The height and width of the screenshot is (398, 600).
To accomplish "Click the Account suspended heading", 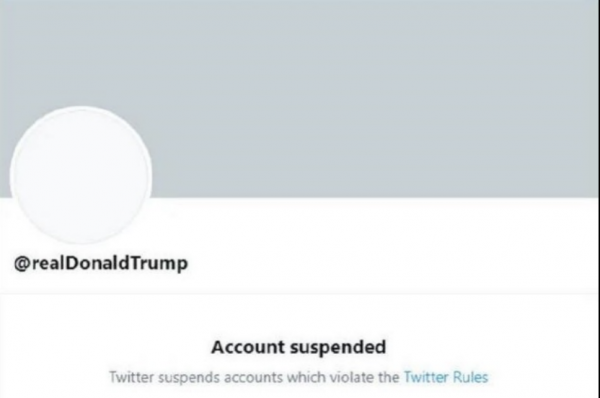I will [x=298, y=347].
